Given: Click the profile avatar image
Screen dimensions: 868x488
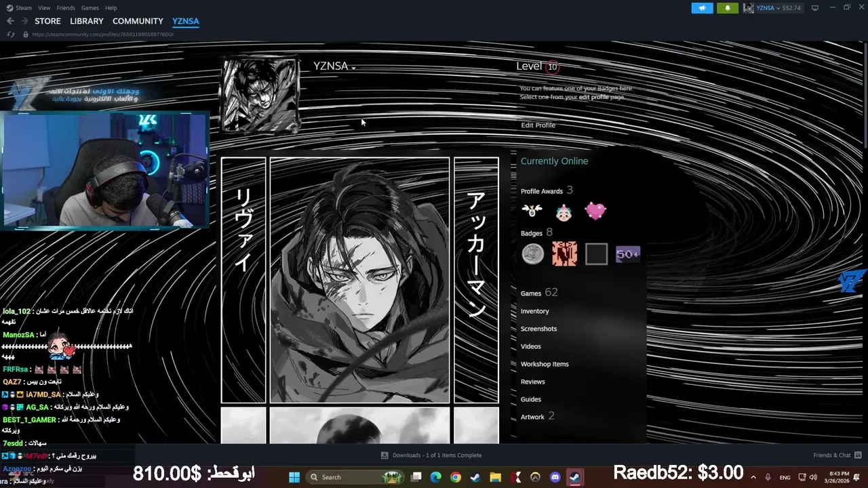Looking at the screenshot, I should click(x=260, y=94).
